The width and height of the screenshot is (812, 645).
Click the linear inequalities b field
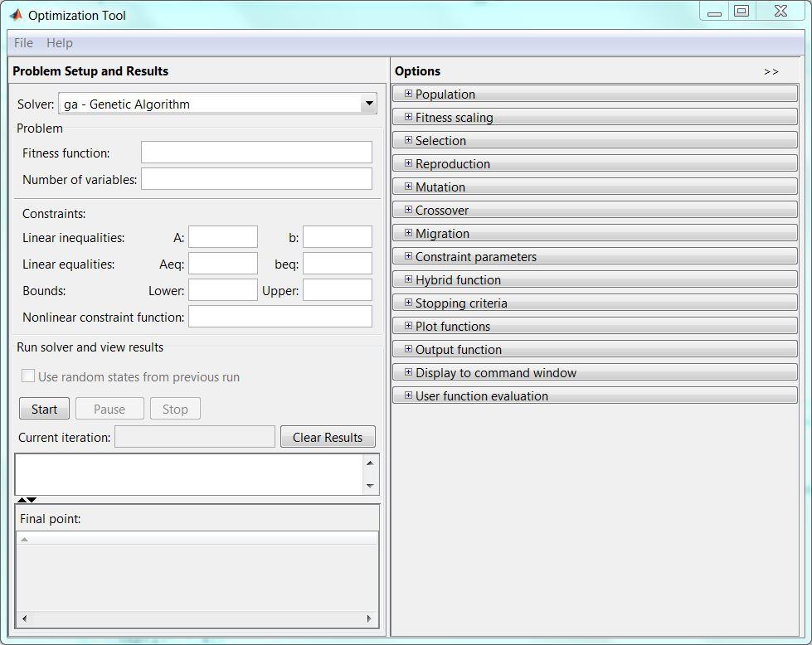coord(337,236)
